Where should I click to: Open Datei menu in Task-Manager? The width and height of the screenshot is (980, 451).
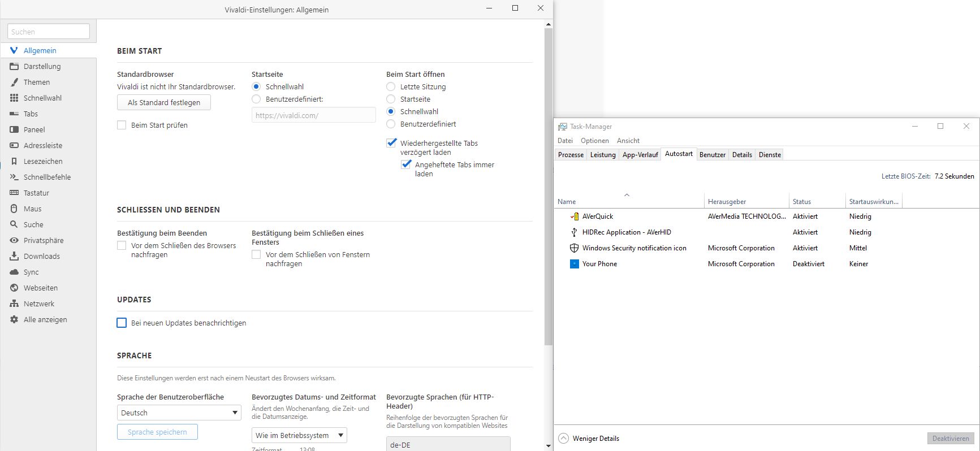coord(565,140)
